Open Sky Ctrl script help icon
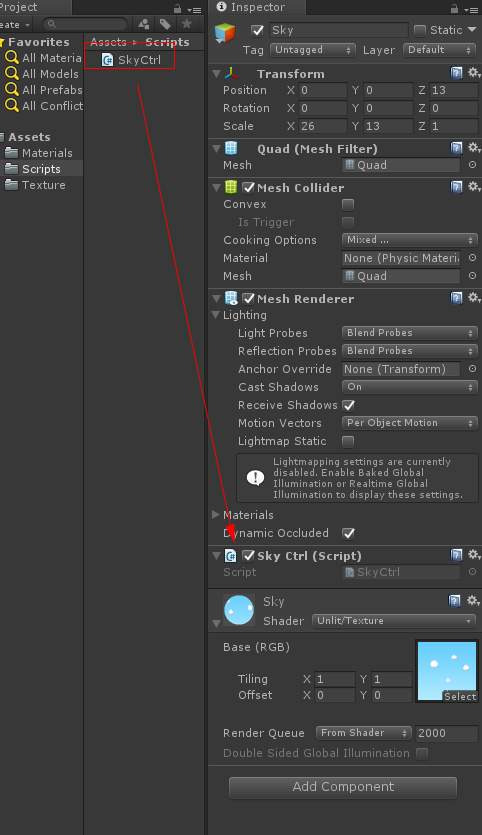The height and width of the screenshot is (835, 482). (x=456, y=555)
